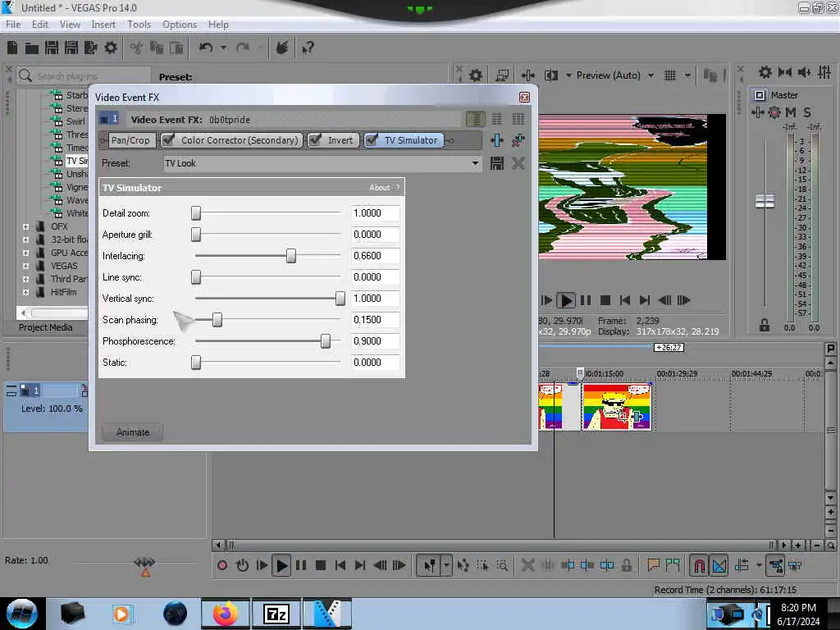Viewport: 840px width, 630px height.
Task: Expand the OFX plug-in folder
Action: coord(25,226)
